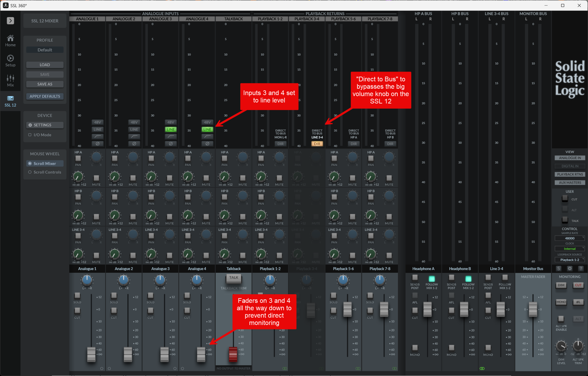588x376 pixels.
Task: Toggle ANALOGUE IN view tab
Action: (x=570, y=158)
